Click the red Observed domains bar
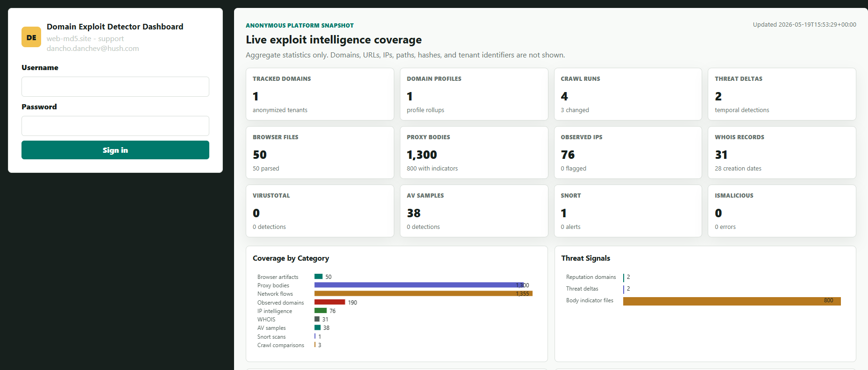The width and height of the screenshot is (868, 370). (330, 302)
